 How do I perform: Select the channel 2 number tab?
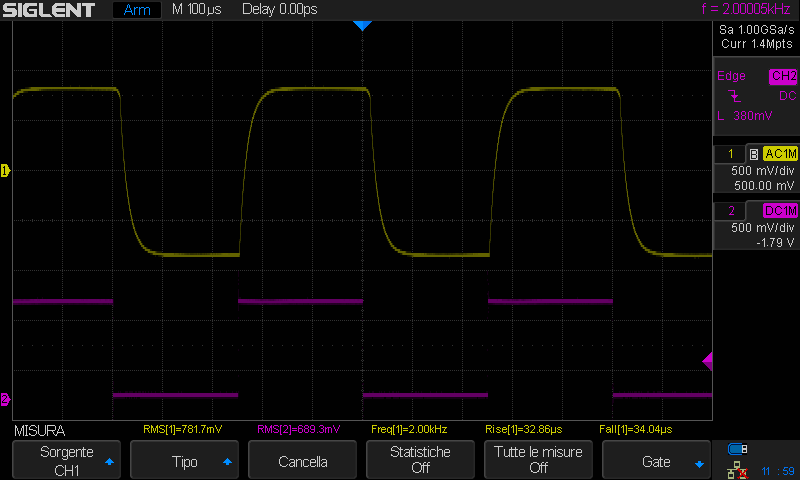tap(730, 211)
